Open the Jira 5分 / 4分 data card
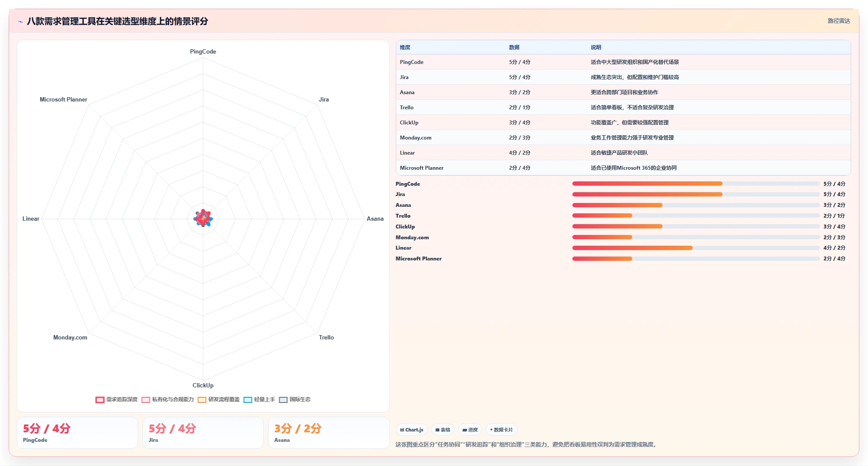The width and height of the screenshot is (868, 466). point(203,433)
